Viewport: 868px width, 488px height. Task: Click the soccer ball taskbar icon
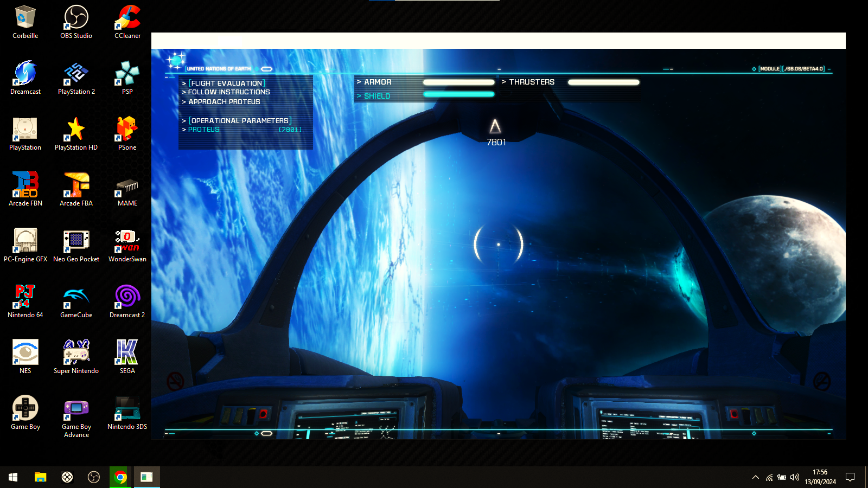[x=67, y=477]
